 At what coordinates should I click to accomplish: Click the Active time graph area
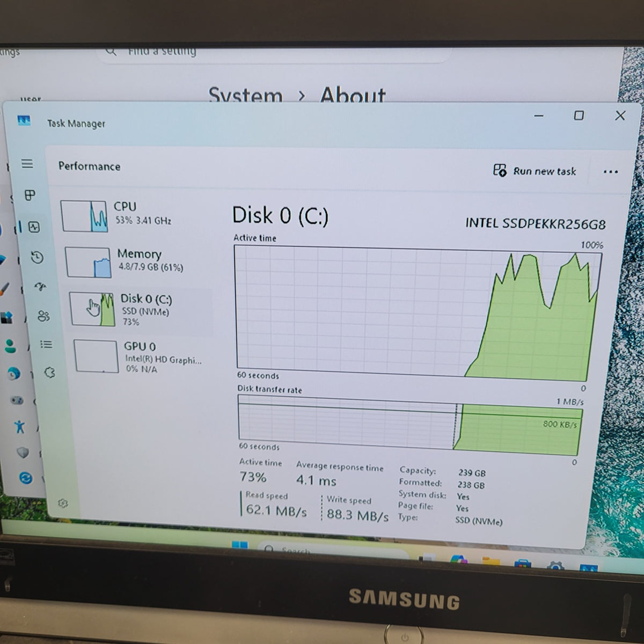(419, 312)
